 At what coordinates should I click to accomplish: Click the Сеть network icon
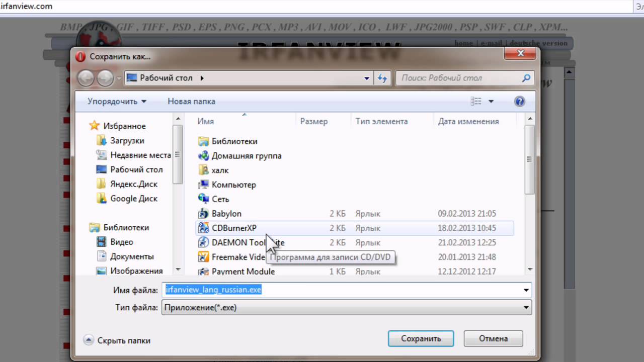pyautogui.click(x=203, y=199)
